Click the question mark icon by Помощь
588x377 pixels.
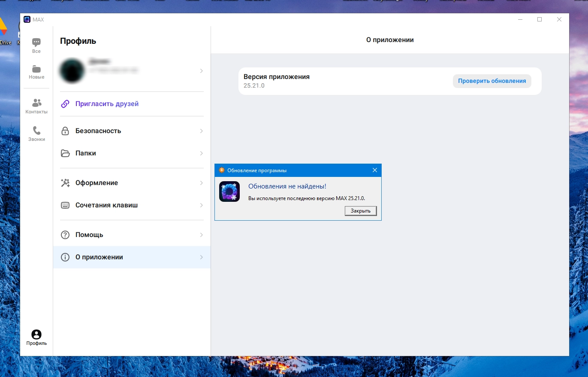click(x=65, y=235)
